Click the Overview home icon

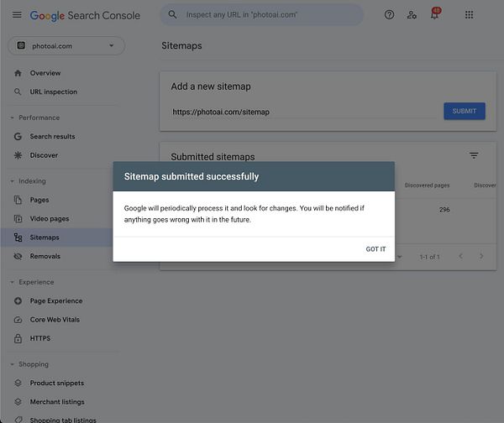click(x=18, y=73)
